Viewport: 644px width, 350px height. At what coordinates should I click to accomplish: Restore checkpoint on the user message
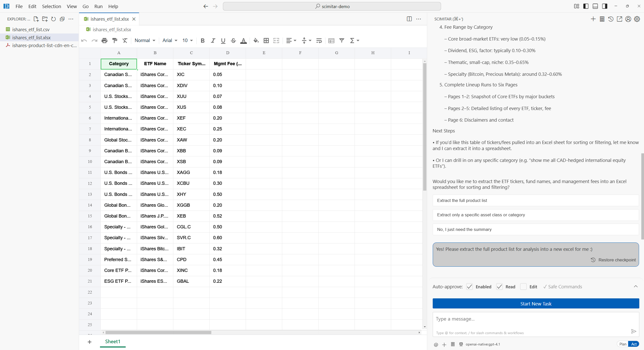pos(613,260)
